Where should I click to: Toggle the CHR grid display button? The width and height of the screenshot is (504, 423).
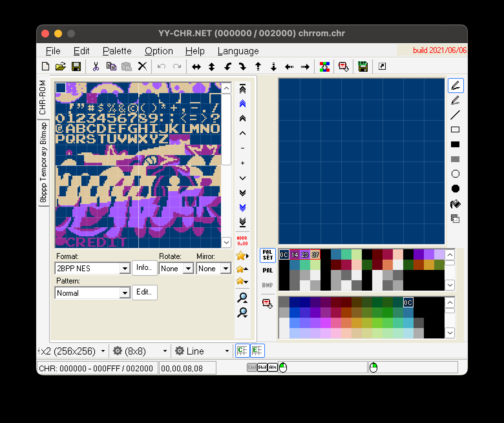point(242,351)
